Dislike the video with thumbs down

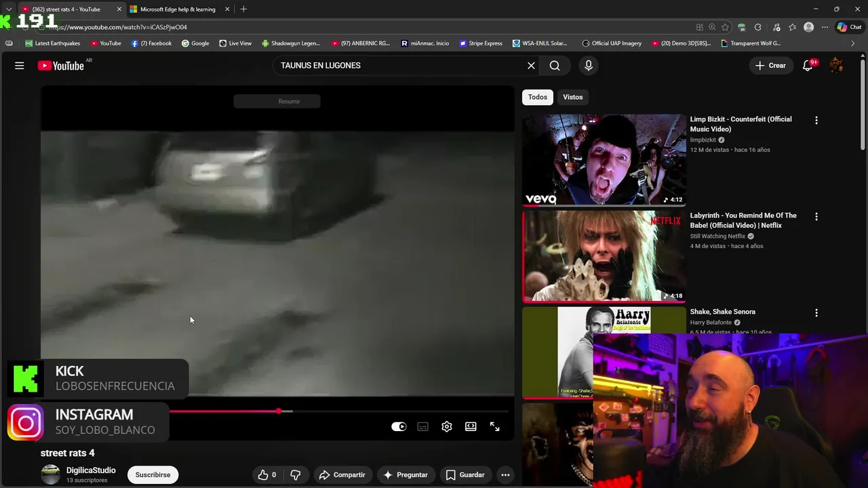click(295, 475)
